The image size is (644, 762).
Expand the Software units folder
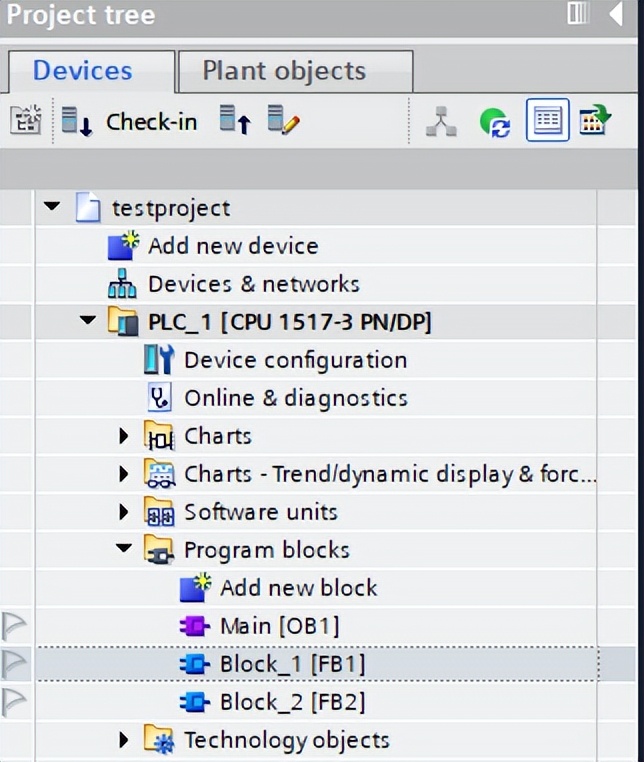pyautogui.click(x=124, y=512)
